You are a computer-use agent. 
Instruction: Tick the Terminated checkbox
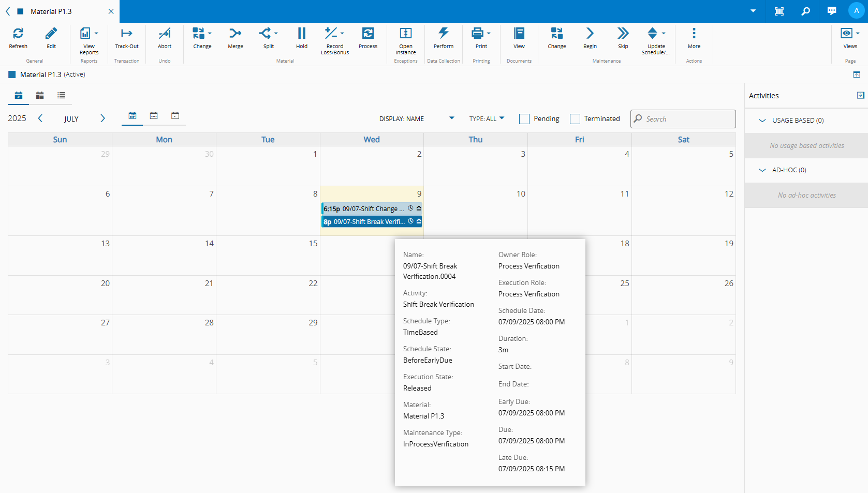[575, 119]
